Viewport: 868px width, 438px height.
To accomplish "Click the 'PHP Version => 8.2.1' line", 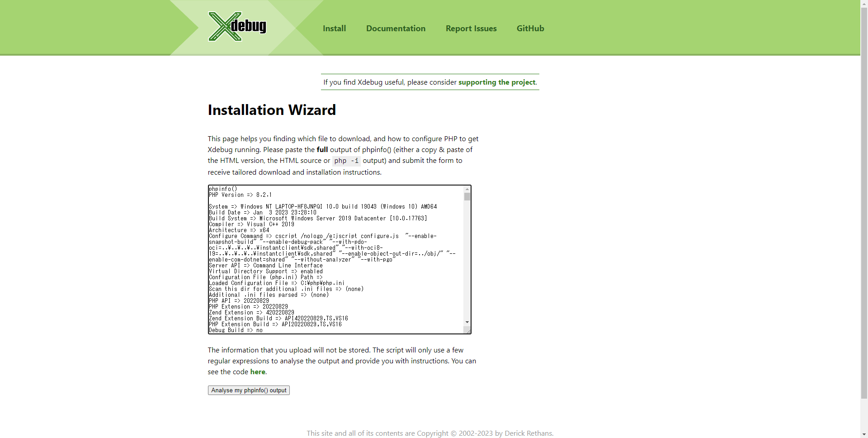I will 240,195.
